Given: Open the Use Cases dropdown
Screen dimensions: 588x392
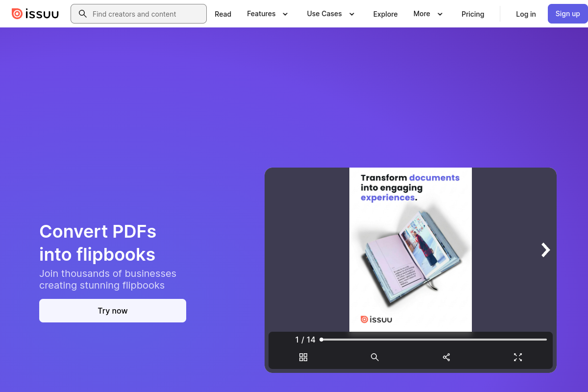Looking at the screenshot, I should pos(331,14).
